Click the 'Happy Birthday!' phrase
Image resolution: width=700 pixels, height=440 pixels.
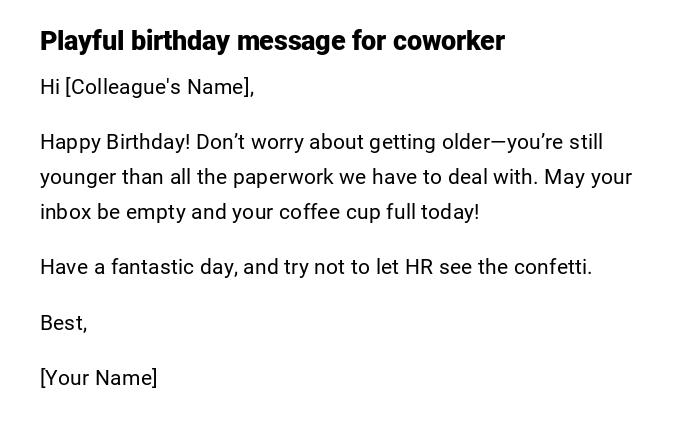[x=115, y=142]
